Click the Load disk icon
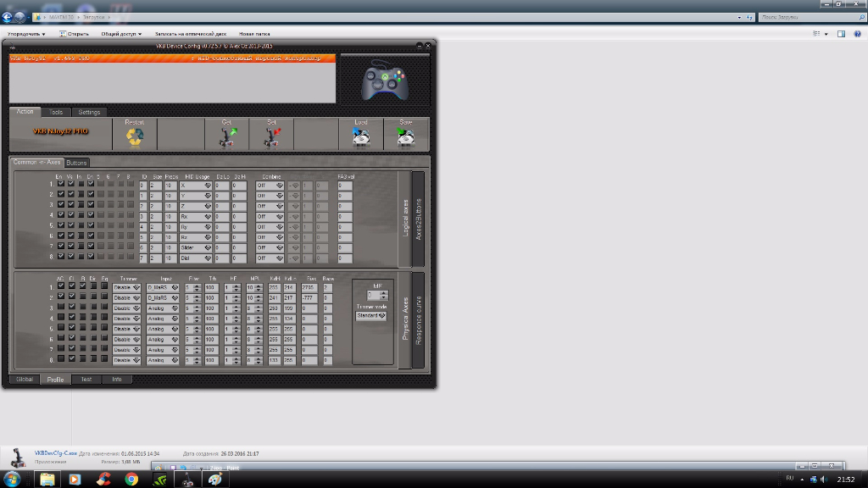This screenshot has width=868, height=488. click(x=361, y=136)
